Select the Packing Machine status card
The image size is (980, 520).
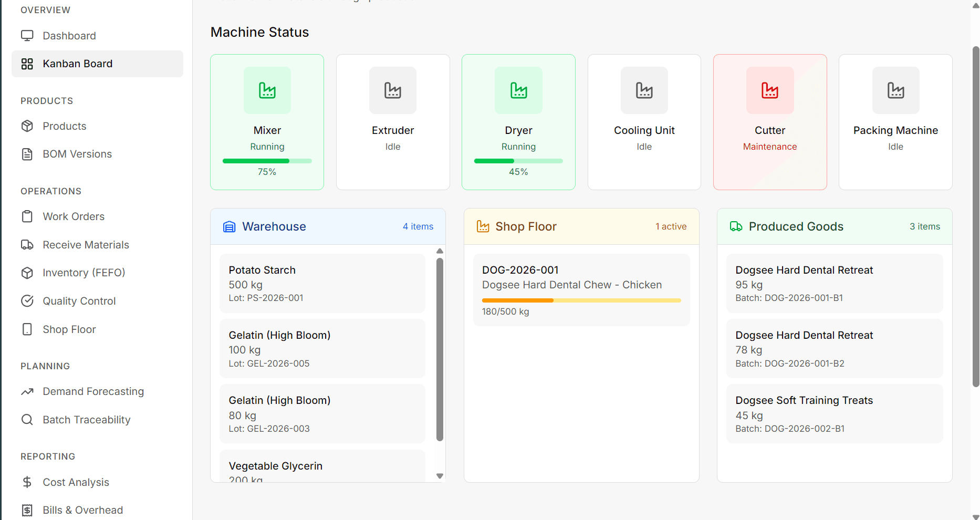pos(895,121)
